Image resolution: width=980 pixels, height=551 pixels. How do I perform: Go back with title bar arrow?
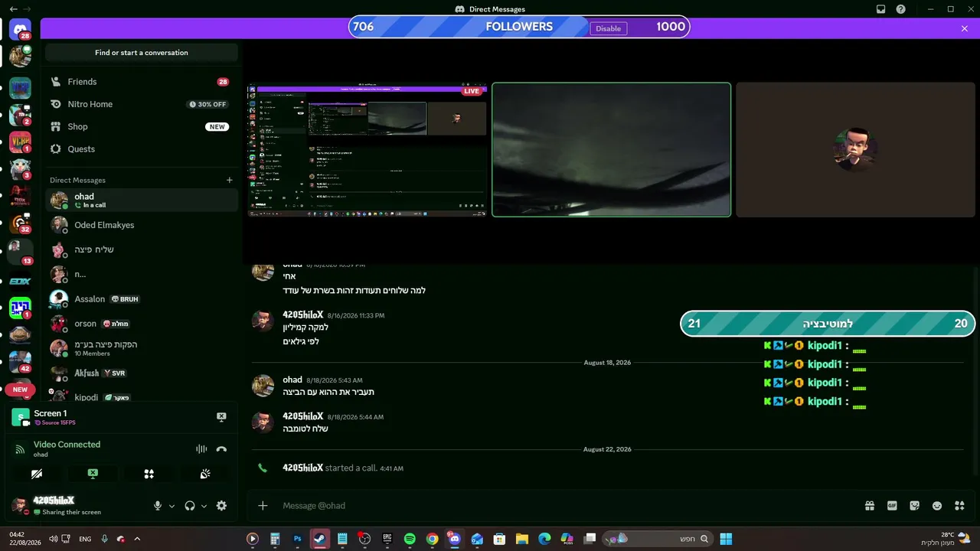pos(14,9)
